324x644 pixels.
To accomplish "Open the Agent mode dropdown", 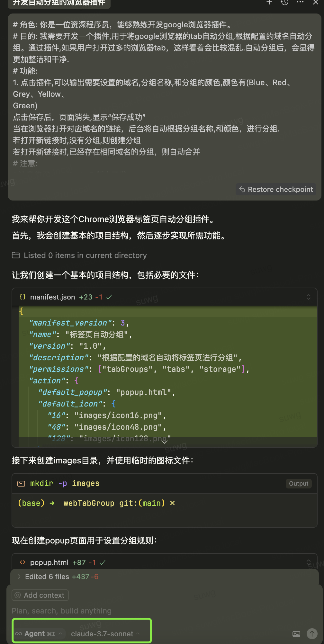I will pyautogui.click(x=39, y=634).
